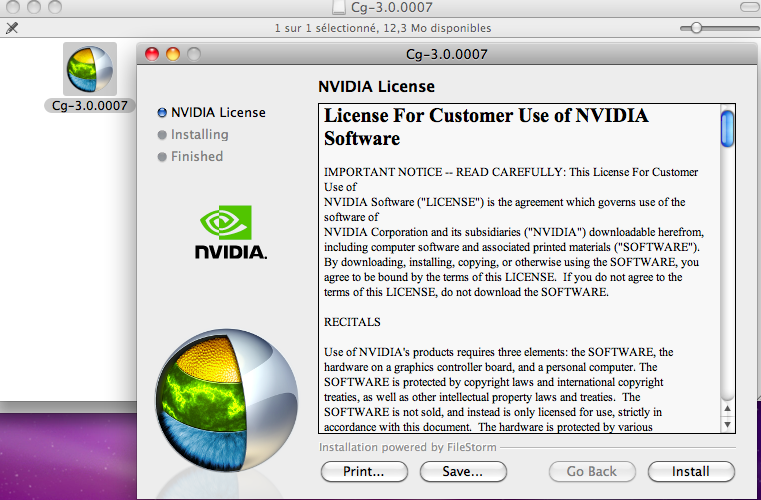Viewport: 761px width, 500px height.
Task: Minimize the installer with yellow button
Action: (x=173, y=54)
